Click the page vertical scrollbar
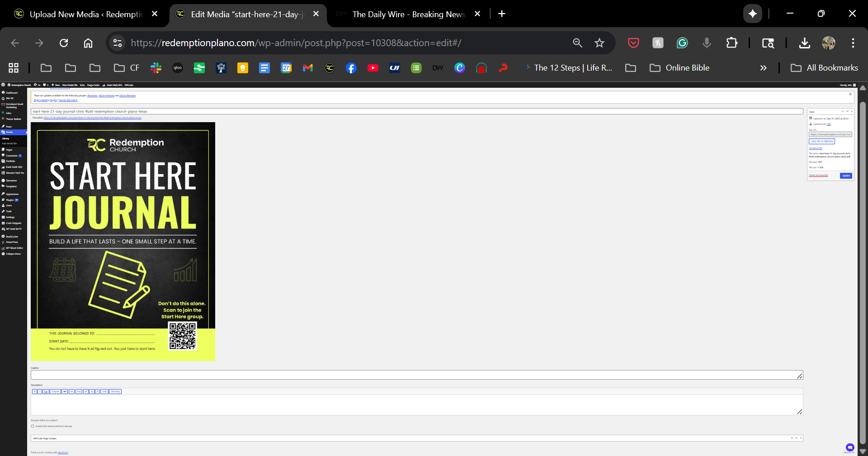The width and height of the screenshot is (868, 456). [x=863, y=271]
